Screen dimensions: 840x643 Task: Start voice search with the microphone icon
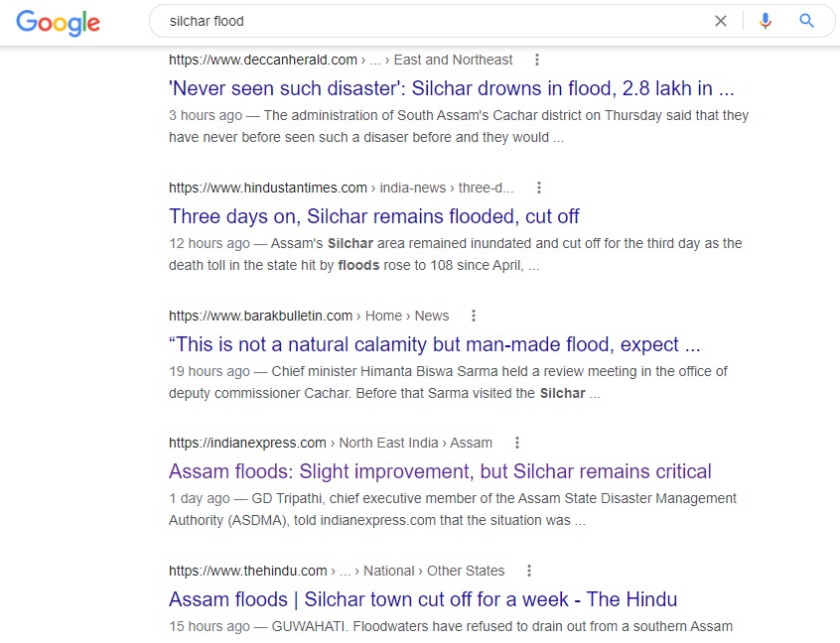(x=765, y=21)
